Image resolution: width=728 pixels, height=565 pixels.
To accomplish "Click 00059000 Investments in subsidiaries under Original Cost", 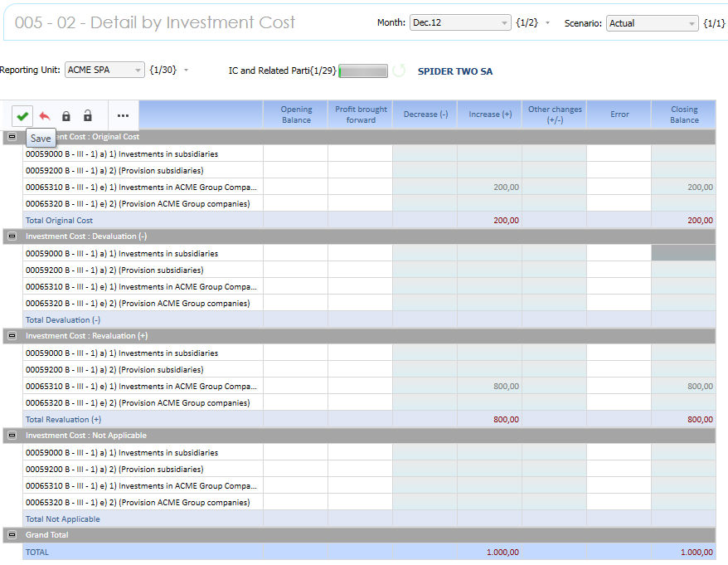I will pyautogui.click(x=122, y=153).
